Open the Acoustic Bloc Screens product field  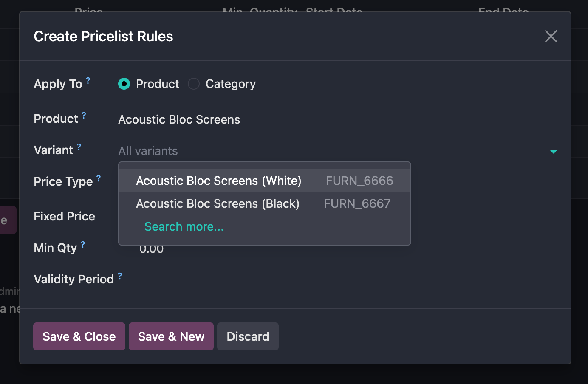[x=179, y=120]
